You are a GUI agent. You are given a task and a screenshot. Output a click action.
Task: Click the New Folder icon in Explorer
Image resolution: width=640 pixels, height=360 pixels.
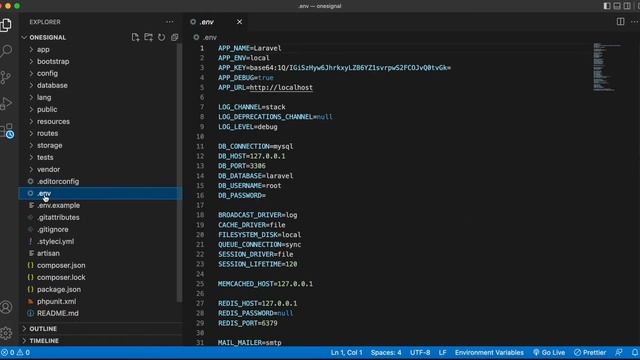149,37
